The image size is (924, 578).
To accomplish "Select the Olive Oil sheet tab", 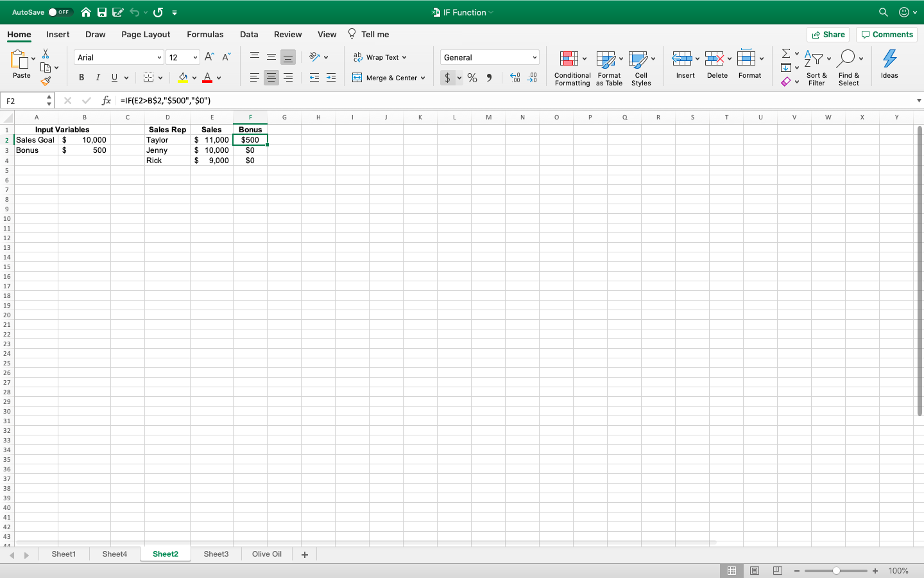I will (266, 554).
